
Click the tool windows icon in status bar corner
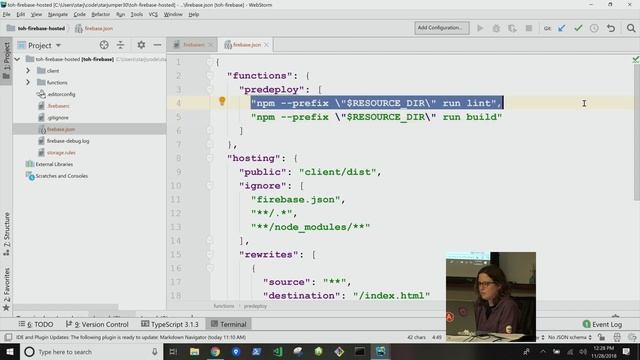[x=8, y=337]
